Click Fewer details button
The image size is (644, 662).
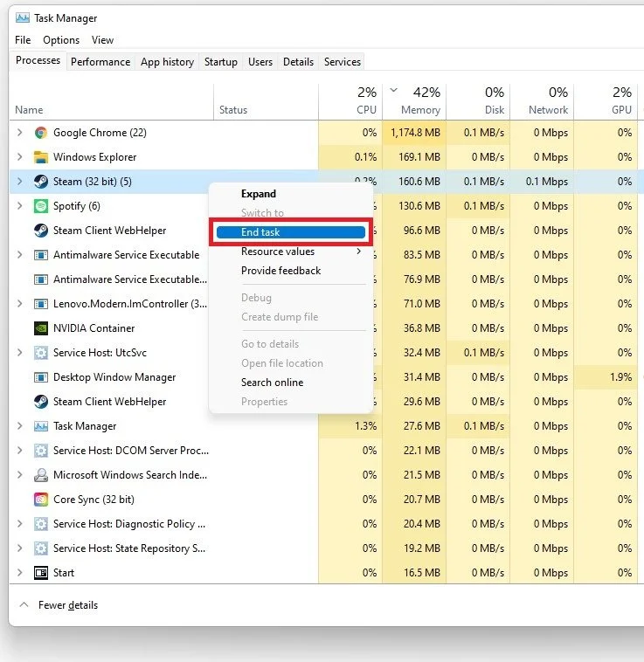59,605
